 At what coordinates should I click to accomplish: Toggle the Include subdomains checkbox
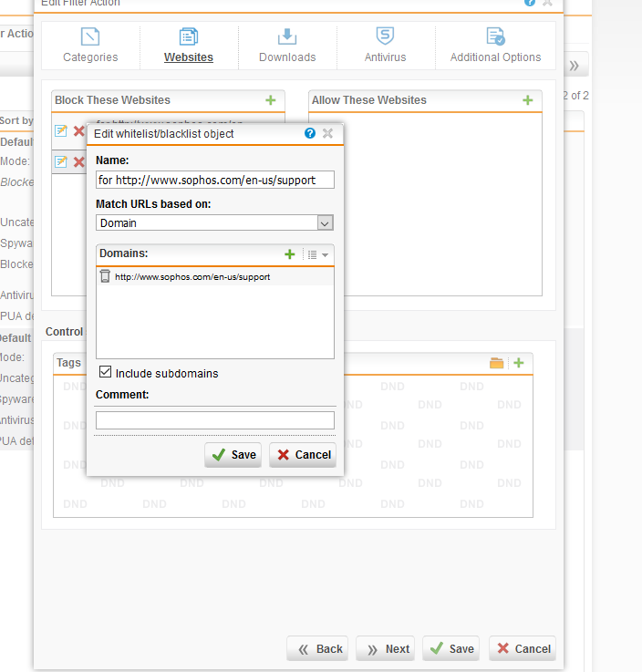pos(105,372)
